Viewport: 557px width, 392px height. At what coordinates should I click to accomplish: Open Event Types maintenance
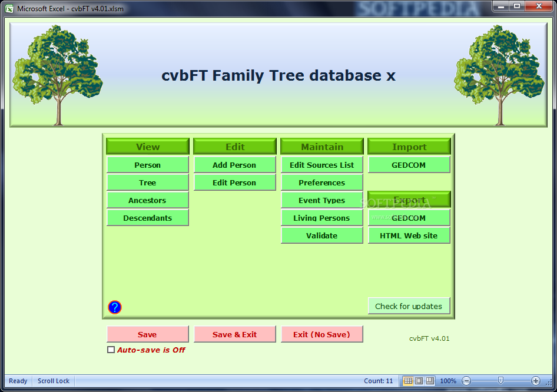pyautogui.click(x=322, y=200)
